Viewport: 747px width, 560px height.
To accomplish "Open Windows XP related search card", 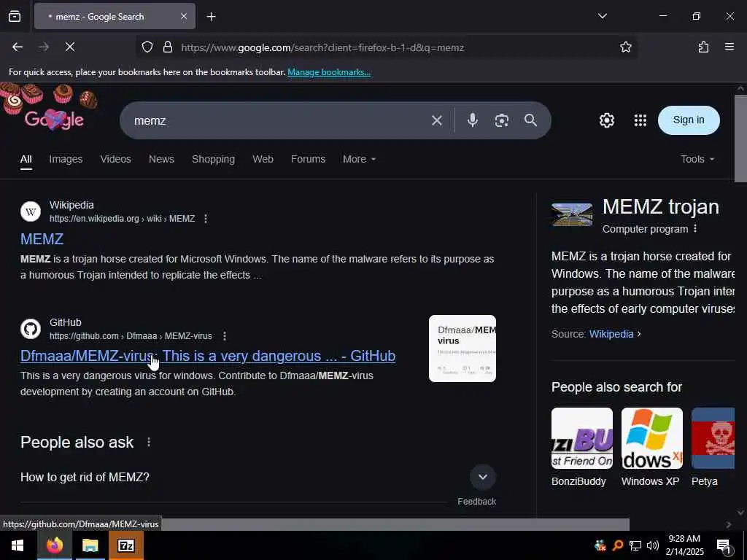I will click(x=651, y=447).
